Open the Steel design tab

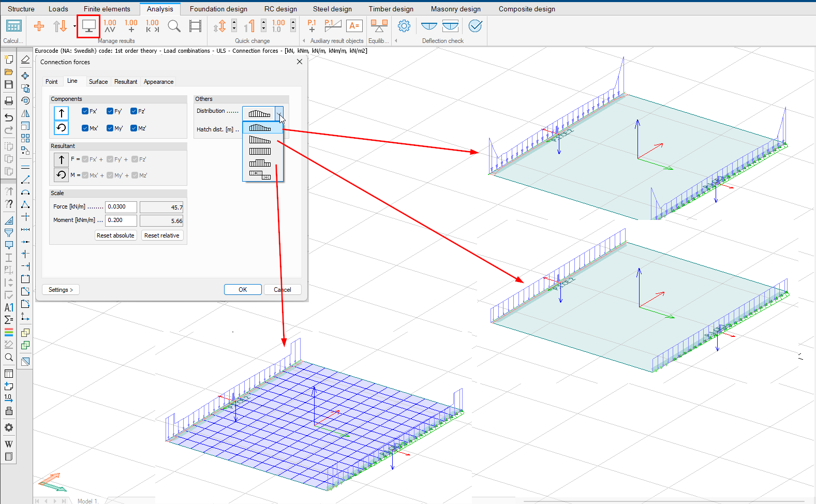click(x=332, y=9)
